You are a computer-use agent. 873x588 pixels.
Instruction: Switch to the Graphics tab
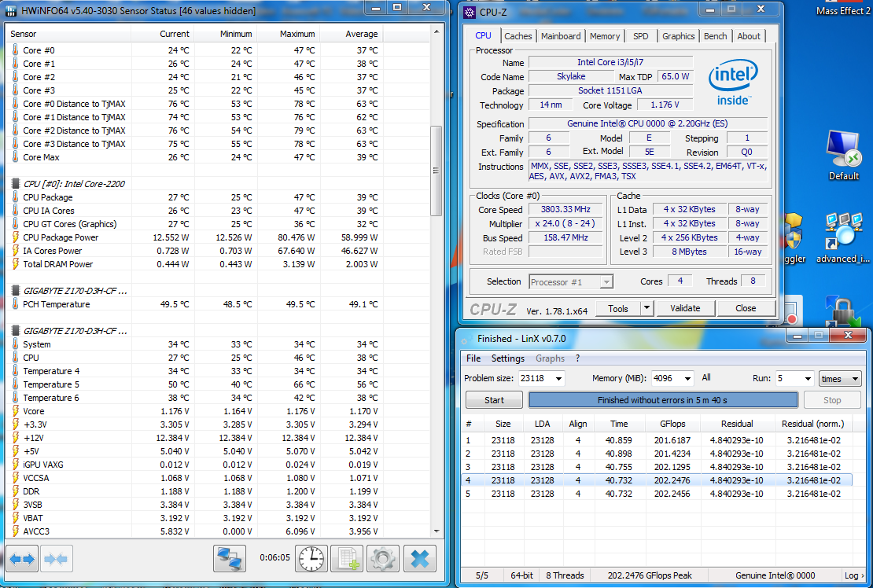tap(678, 36)
